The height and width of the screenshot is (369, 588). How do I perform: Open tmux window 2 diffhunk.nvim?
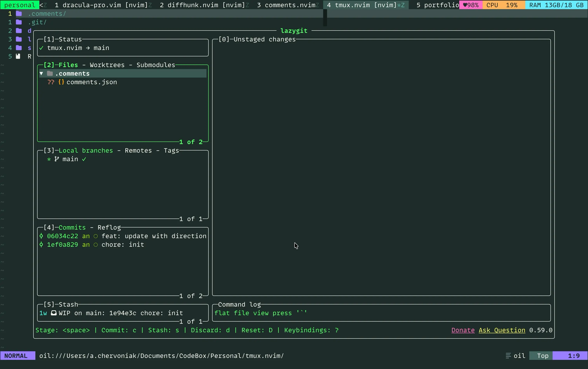pyautogui.click(x=202, y=5)
